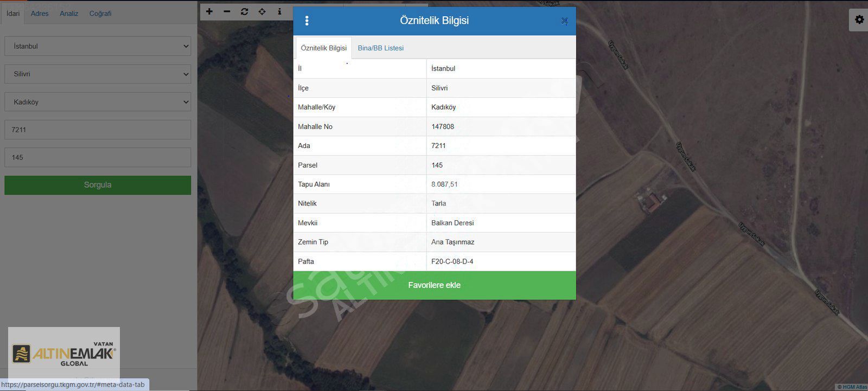
Task: Close the Öznitelik Bilgisi dialog
Action: [564, 21]
